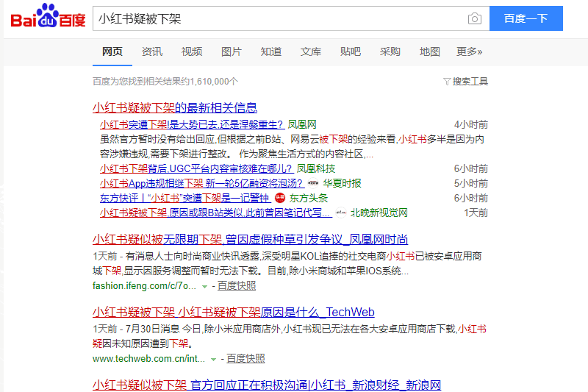
Task: Open 新浪财经 官方回应正在积极沟通 result
Action: click(267, 385)
